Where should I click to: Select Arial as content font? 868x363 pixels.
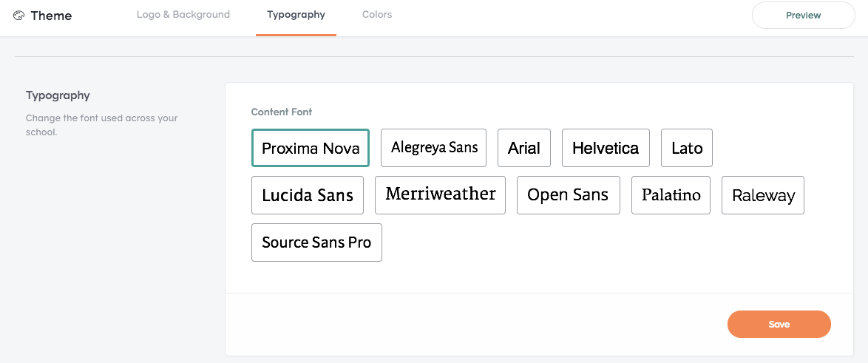point(524,148)
